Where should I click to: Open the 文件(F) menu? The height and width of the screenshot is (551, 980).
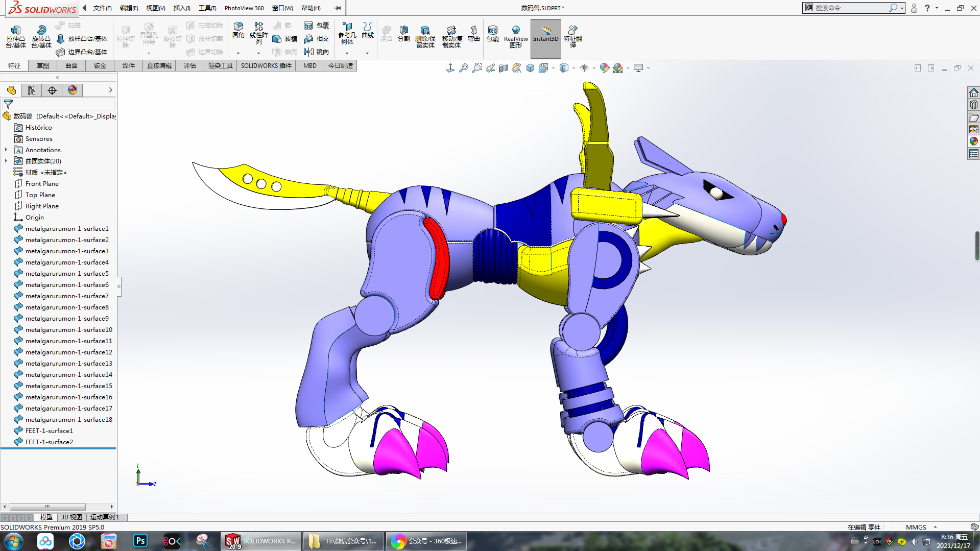[x=102, y=8]
